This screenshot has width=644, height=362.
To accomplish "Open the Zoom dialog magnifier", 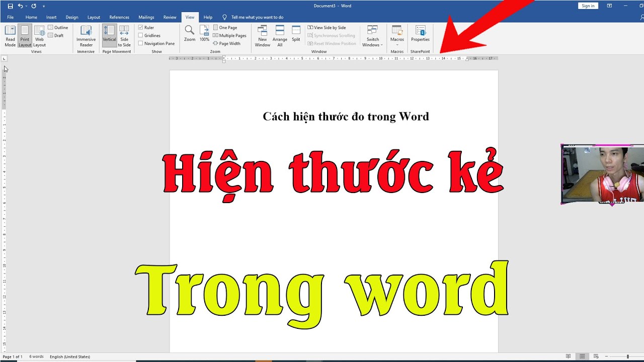I will 190,34.
